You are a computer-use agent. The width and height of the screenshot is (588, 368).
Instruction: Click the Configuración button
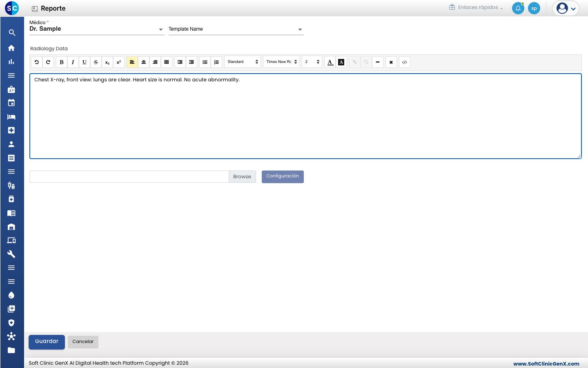[x=283, y=177]
